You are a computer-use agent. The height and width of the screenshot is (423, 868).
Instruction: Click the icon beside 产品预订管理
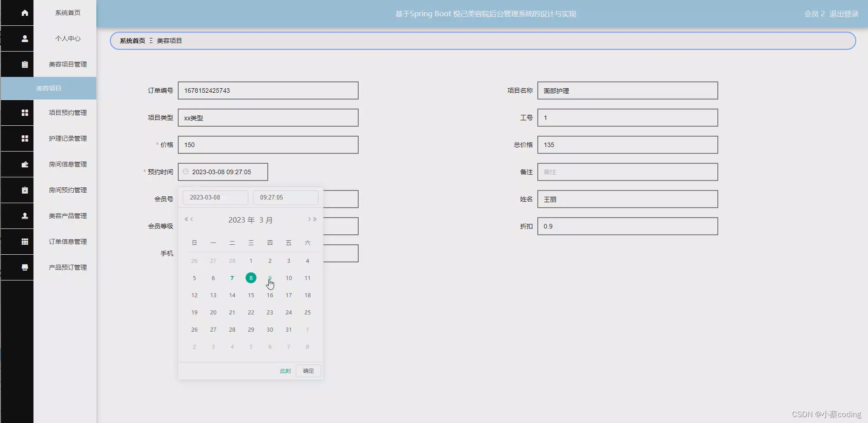pos(25,267)
